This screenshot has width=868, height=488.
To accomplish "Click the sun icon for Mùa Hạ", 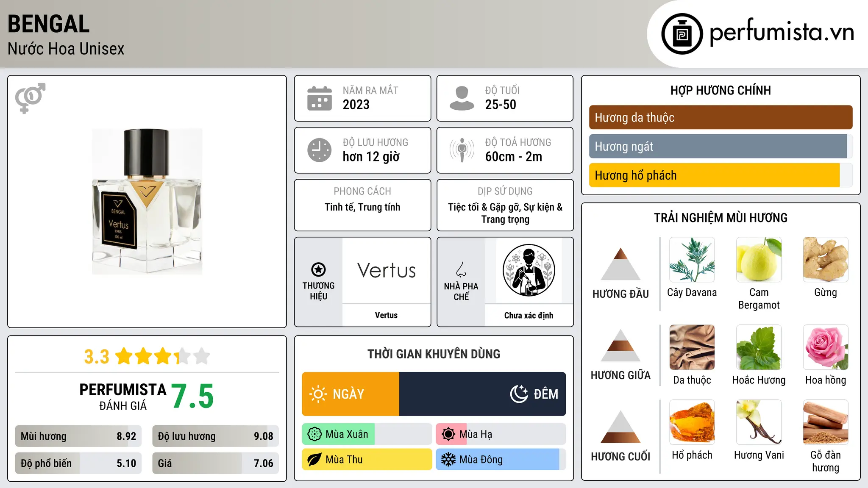I will pos(448,434).
